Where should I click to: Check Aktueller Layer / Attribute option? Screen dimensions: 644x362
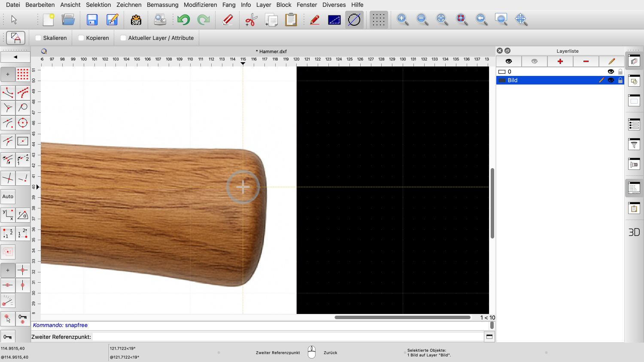coord(123,38)
